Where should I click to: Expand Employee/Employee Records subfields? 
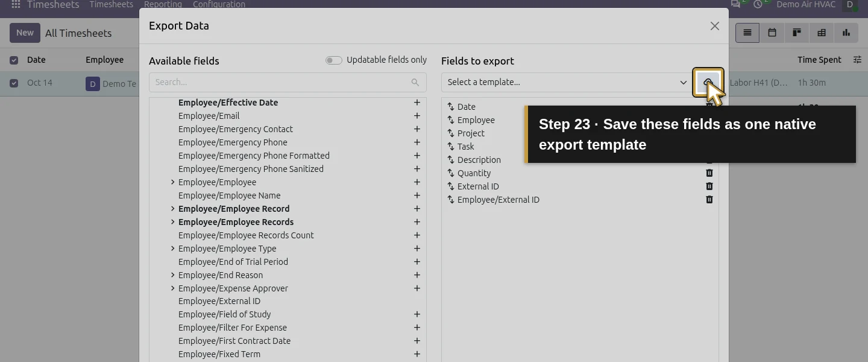(172, 222)
